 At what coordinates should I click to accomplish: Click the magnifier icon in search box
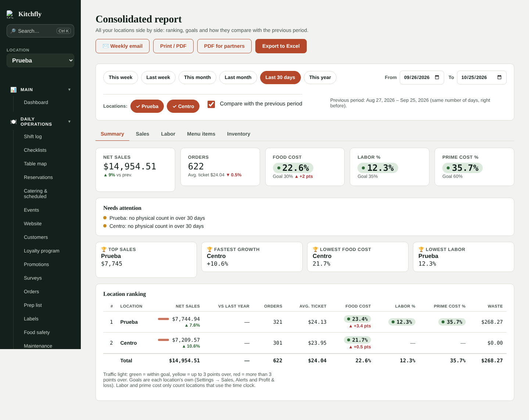13,31
